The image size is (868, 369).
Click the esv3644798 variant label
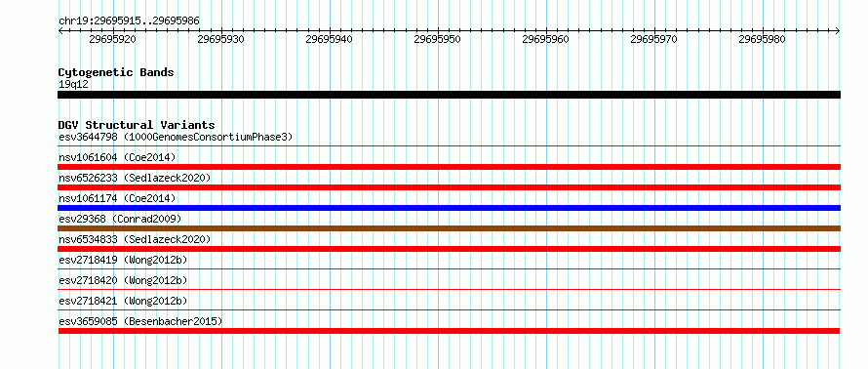(176, 137)
